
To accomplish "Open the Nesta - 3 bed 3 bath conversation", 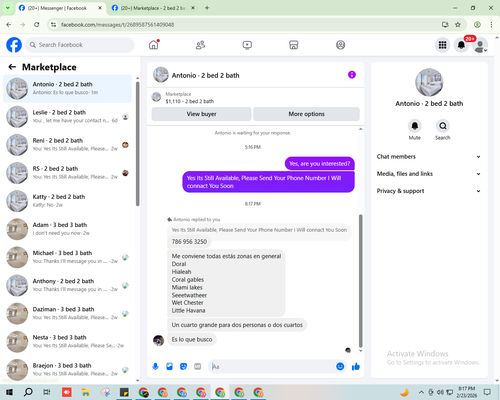I will coord(67,342).
